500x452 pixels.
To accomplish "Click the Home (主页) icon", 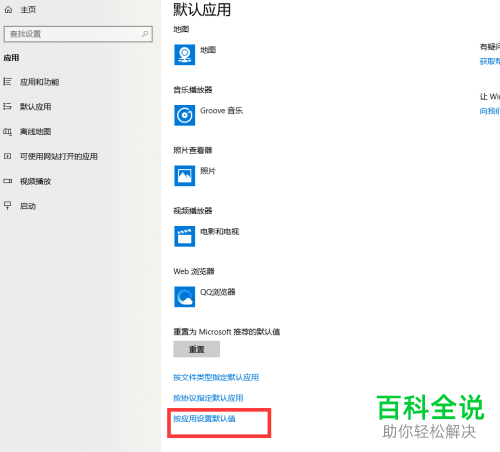I will click(x=8, y=10).
